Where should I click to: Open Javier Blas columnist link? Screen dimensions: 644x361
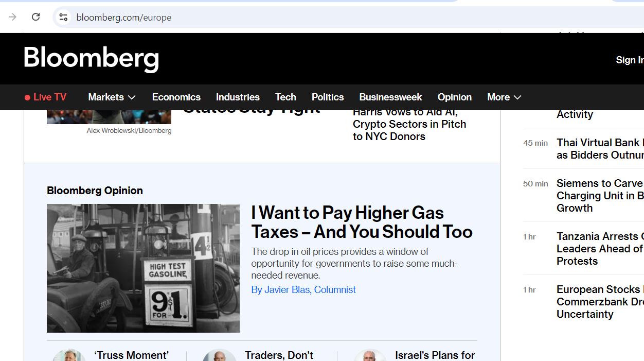click(x=303, y=289)
